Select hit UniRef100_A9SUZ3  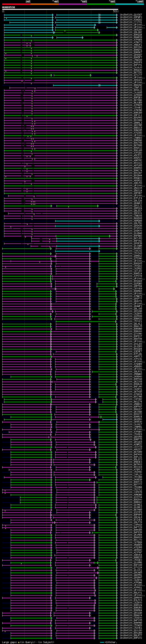point(131,80)
